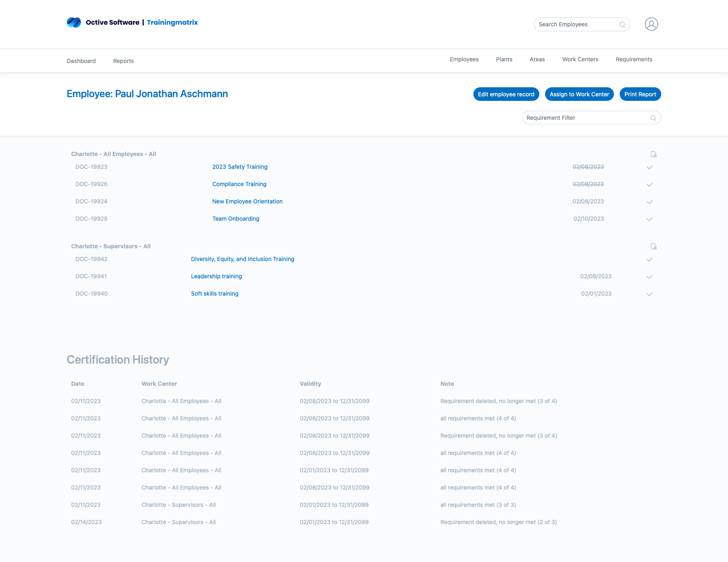Click the Assign to Work Center button
728x562 pixels.
(x=579, y=94)
